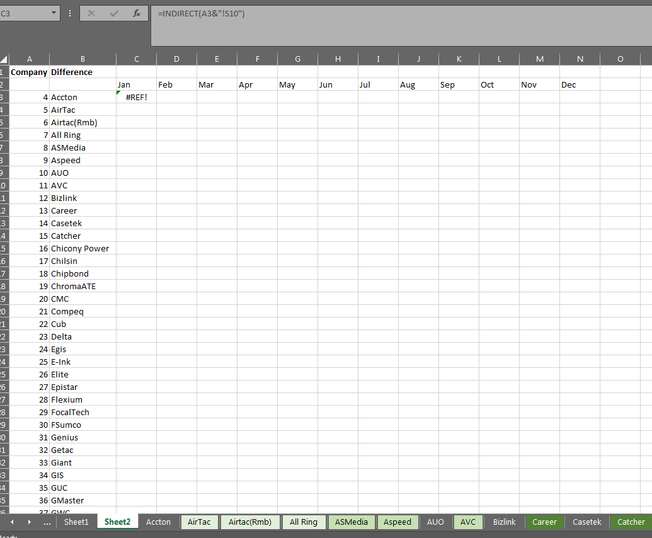Click the Bizlink cell in column B
Screen dimensions: 652x538
pyautogui.click(x=83, y=198)
